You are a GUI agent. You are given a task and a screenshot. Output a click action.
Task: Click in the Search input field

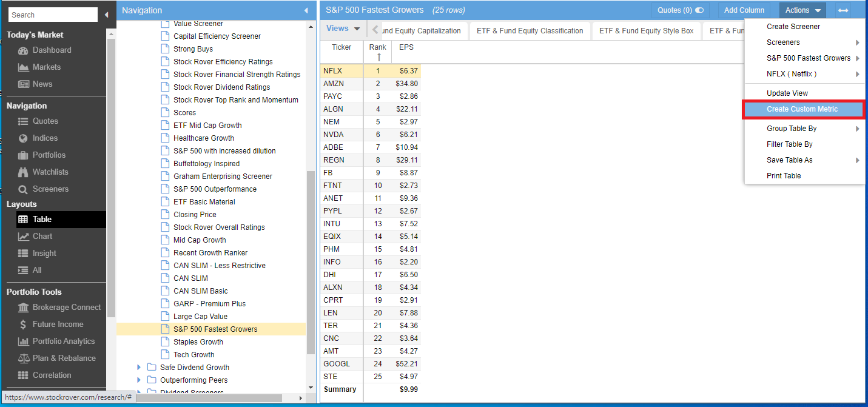[53, 15]
